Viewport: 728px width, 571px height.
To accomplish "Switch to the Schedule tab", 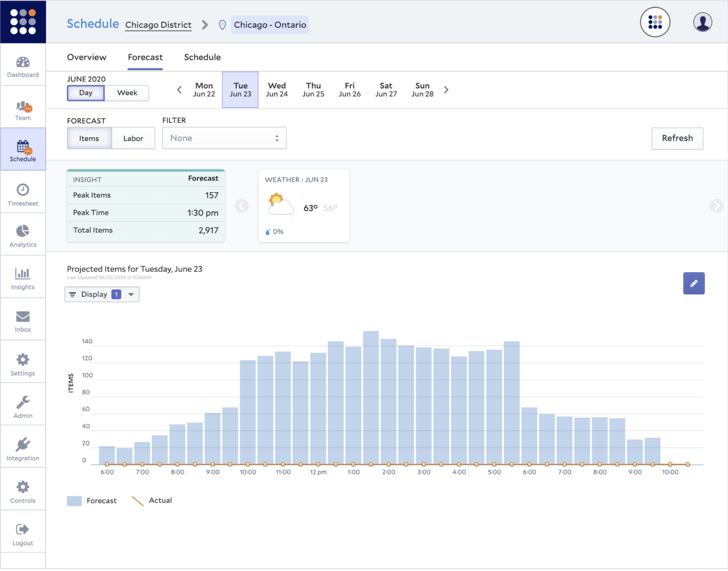I will [x=202, y=57].
